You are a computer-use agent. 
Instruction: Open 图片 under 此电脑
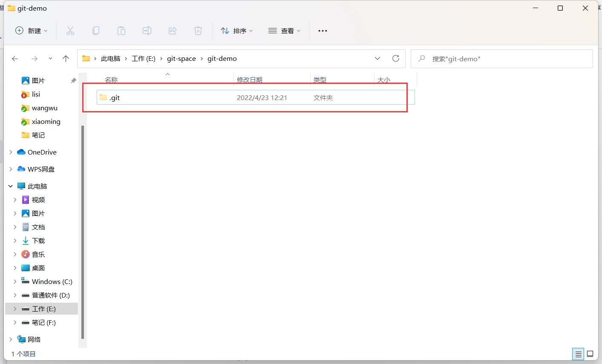point(38,213)
